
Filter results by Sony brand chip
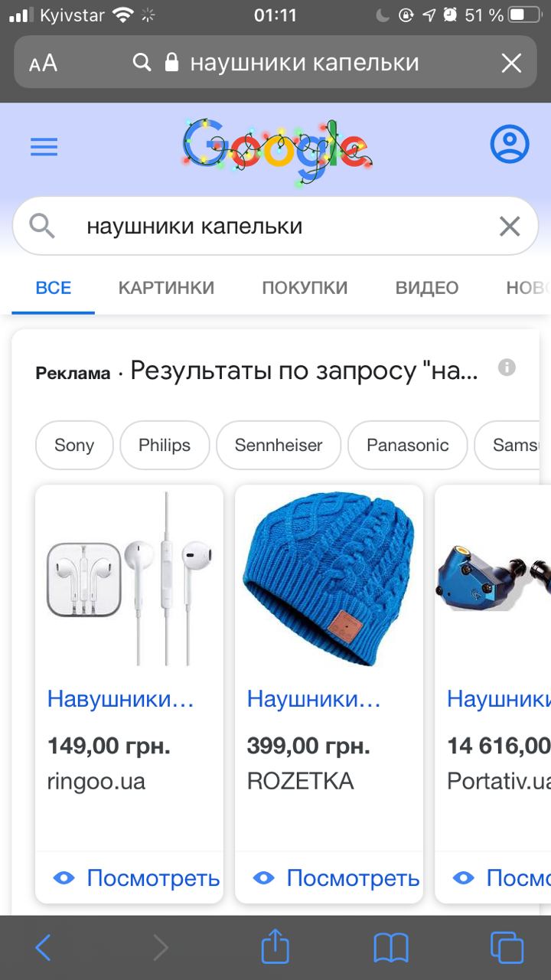tap(74, 445)
